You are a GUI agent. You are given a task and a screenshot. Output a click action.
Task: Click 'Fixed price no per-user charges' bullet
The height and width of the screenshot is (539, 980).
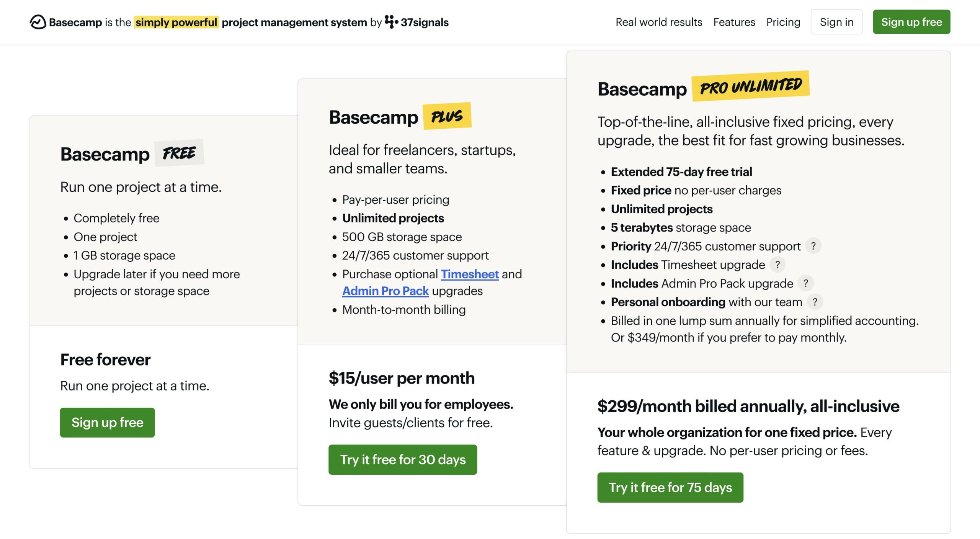click(696, 190)
